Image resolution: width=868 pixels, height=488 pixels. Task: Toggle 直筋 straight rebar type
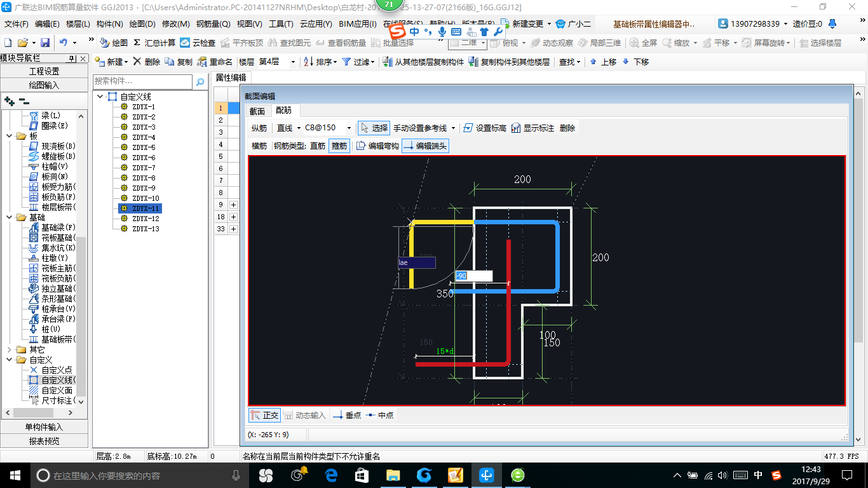pos(318,146)
